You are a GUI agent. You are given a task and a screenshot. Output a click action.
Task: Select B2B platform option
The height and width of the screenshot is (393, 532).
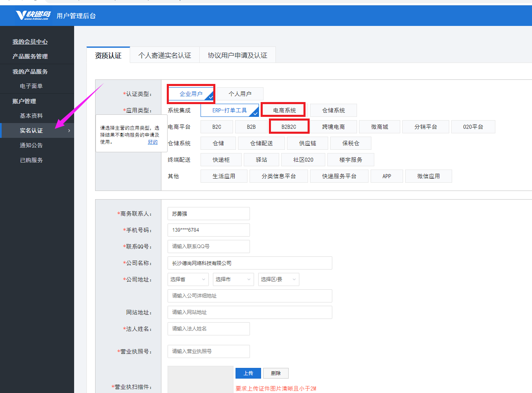pos(251,127)
